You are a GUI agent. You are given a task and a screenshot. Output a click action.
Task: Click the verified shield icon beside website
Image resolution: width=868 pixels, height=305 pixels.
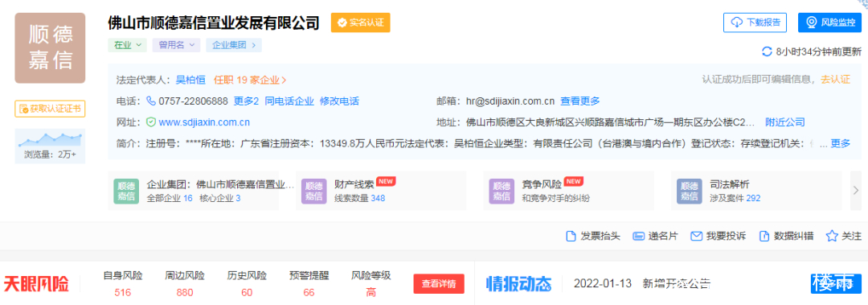point(150,122)
